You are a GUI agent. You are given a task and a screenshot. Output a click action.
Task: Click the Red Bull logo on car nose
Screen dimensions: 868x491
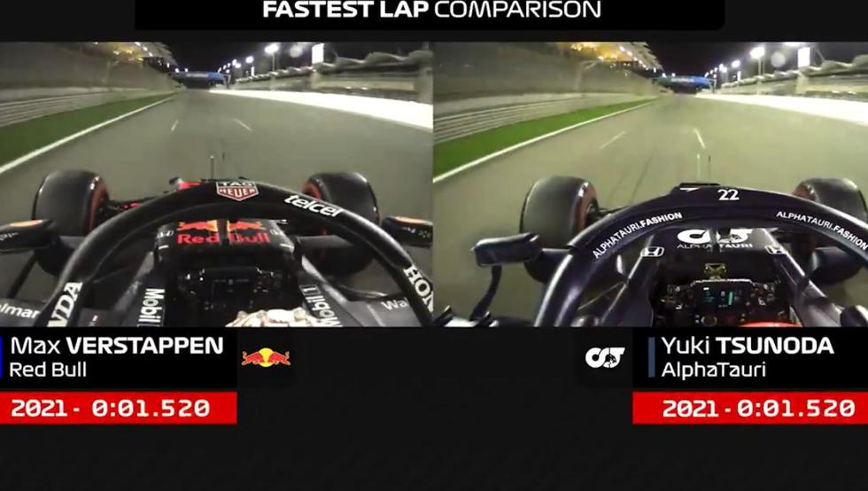tap(222, 232)
